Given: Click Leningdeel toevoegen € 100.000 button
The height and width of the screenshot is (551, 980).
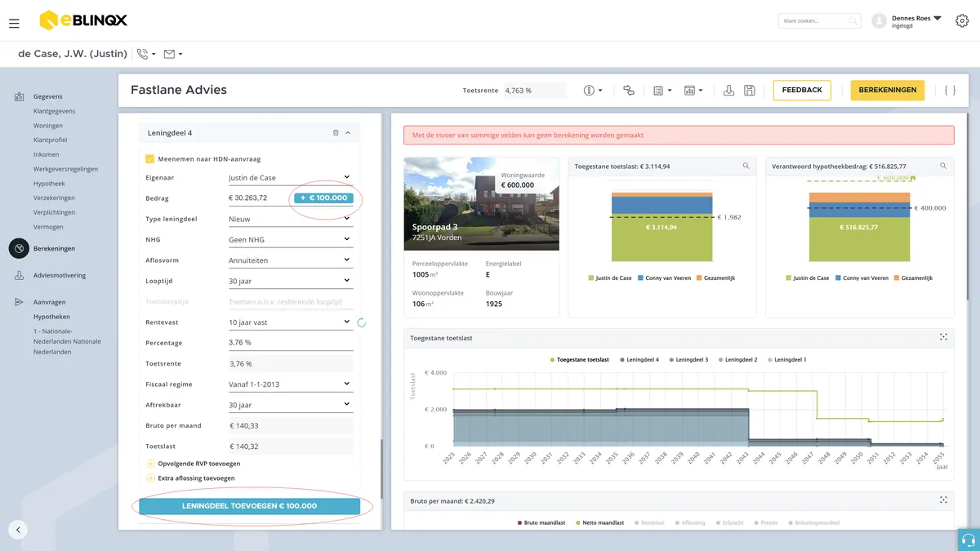Looking at the screenshot, I should (249, 506).
